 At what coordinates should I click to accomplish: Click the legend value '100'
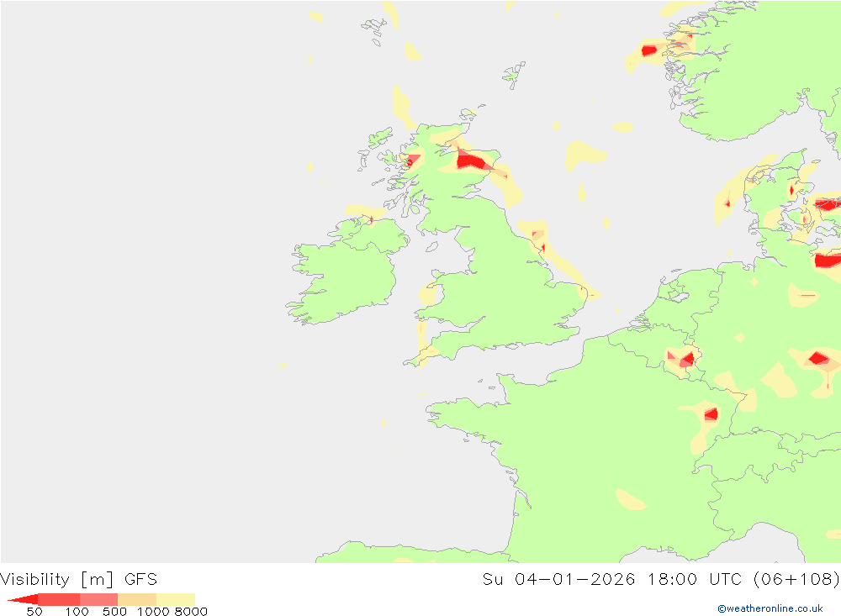tap(77, 612)
